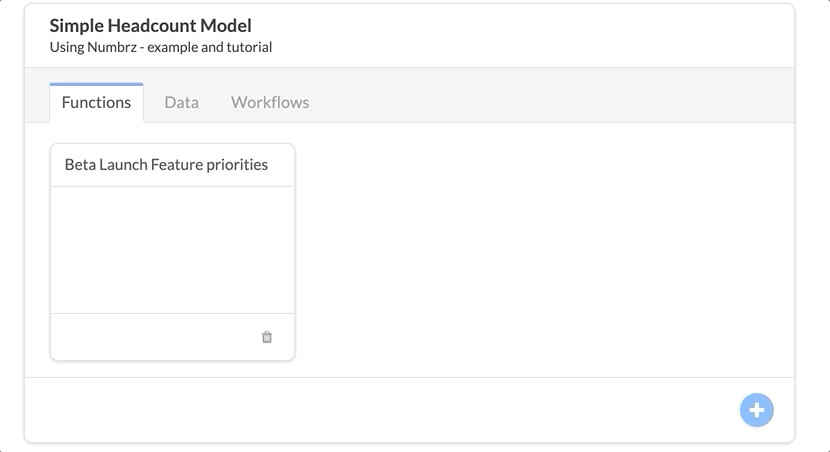Click the word 'Headcount' in the model title
Image resolution: width=830 pixels, height=452 pixels.
click(152, 25)
